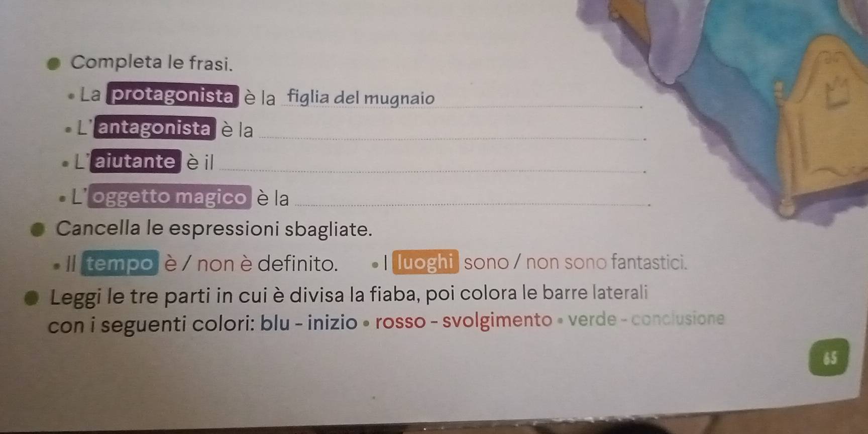
Task: Select the 'aiutante' highlighted label
Action: [x=134, y=162]
